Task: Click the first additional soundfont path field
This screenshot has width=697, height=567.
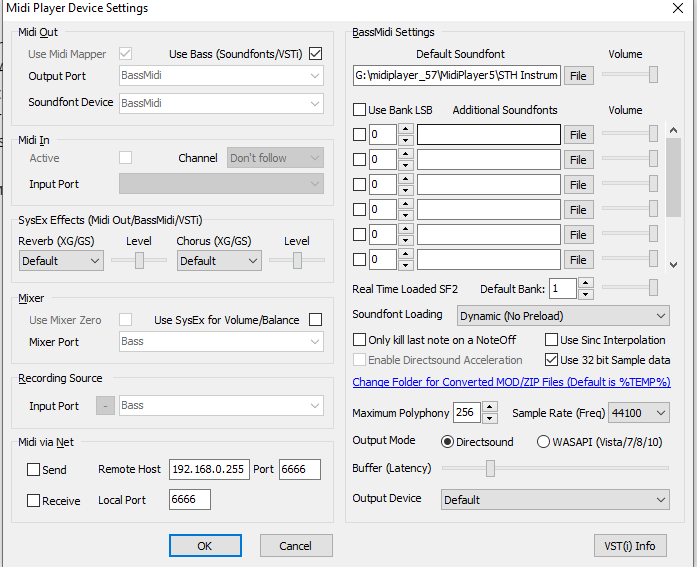Action: (489, 134)
